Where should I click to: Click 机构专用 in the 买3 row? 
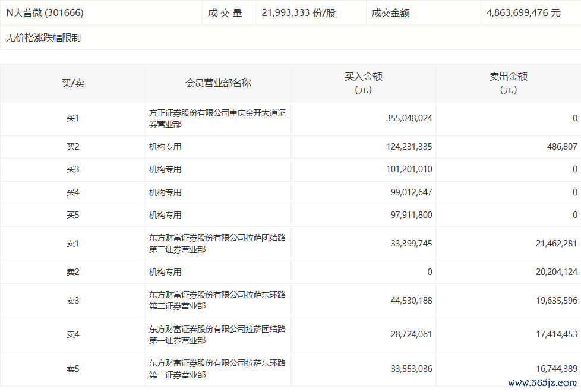[165, 169]
